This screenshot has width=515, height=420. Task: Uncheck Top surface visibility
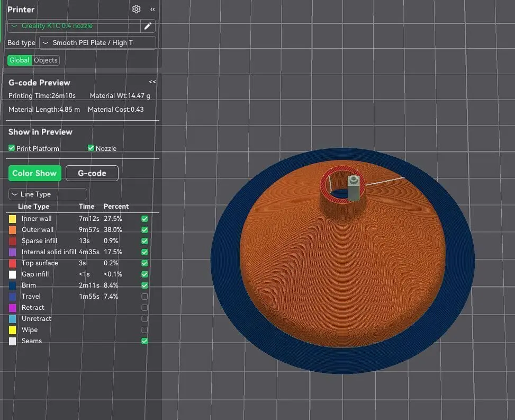(x=144, y=263)
